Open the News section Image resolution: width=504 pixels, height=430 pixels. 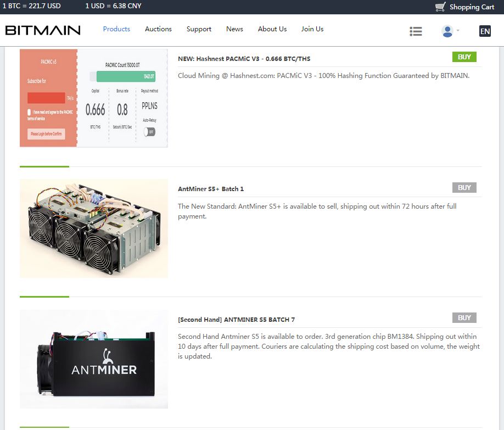pyautogui.click(x=234, y=29)
